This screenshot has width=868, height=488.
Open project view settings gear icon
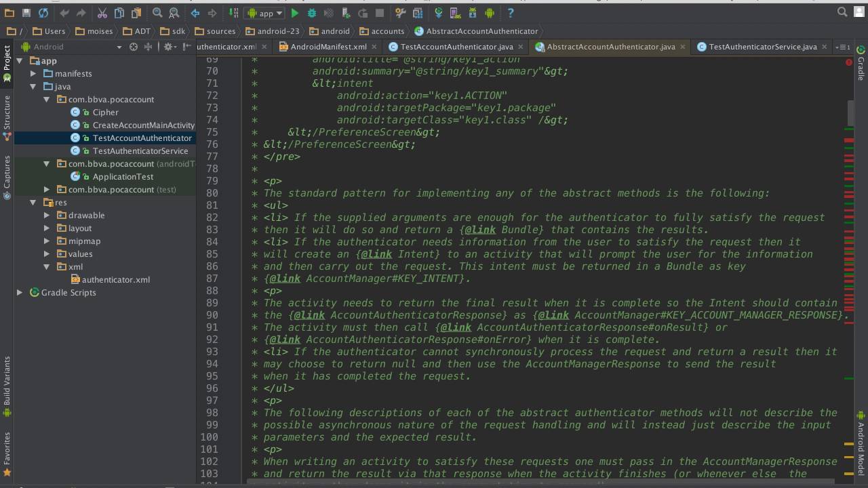click(169, 47)
